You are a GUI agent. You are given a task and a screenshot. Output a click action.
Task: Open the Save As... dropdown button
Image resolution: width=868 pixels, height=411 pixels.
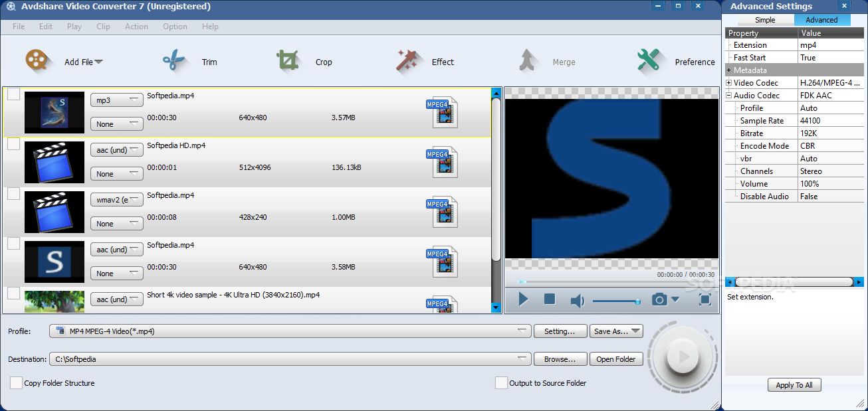pos(616,331)
